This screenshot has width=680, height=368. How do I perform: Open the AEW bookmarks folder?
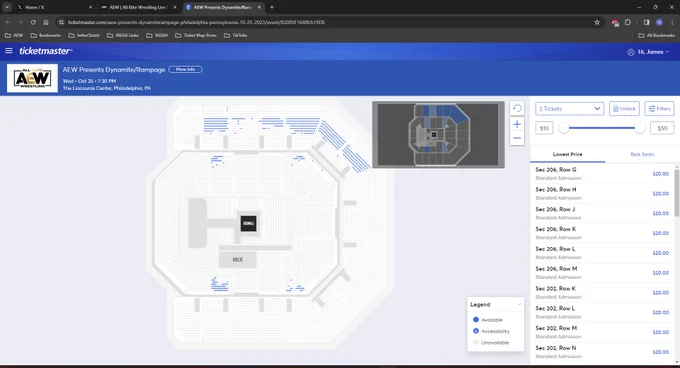click(x=14, y=36)
